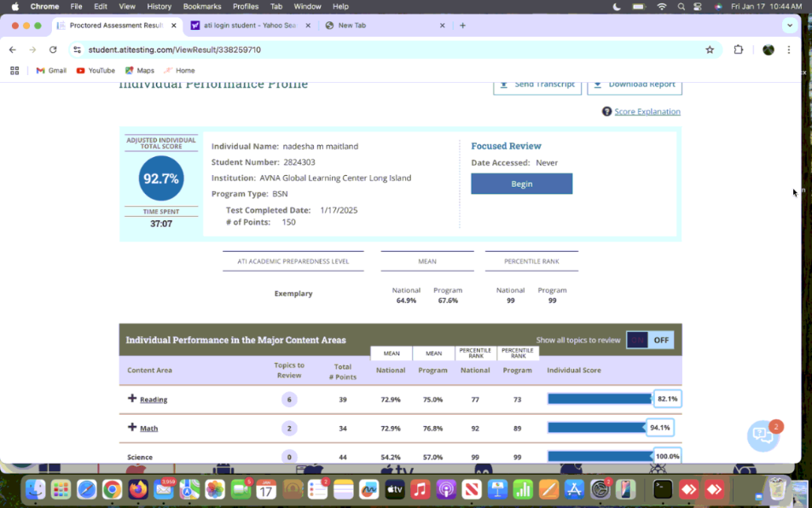This screenshot has width=812, height=508.
Task: Click the Score Explanation question mark icon
Action: pyautogui.click(x=606, y=112)
